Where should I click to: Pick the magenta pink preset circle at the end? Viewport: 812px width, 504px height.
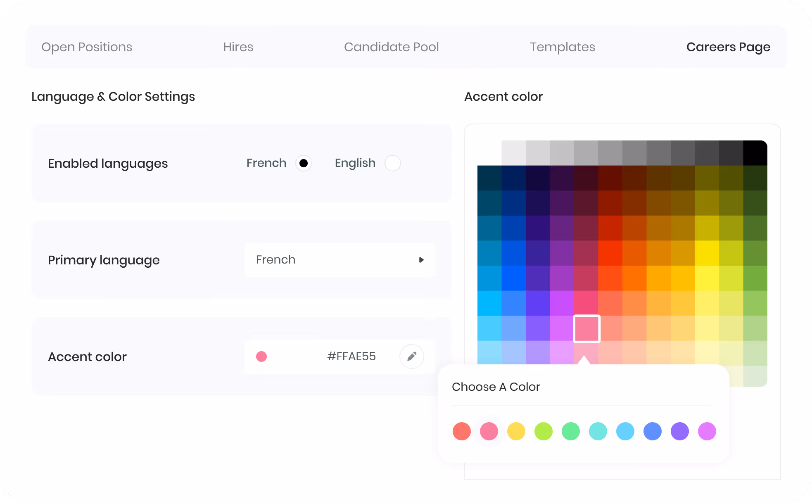(707, 431)
